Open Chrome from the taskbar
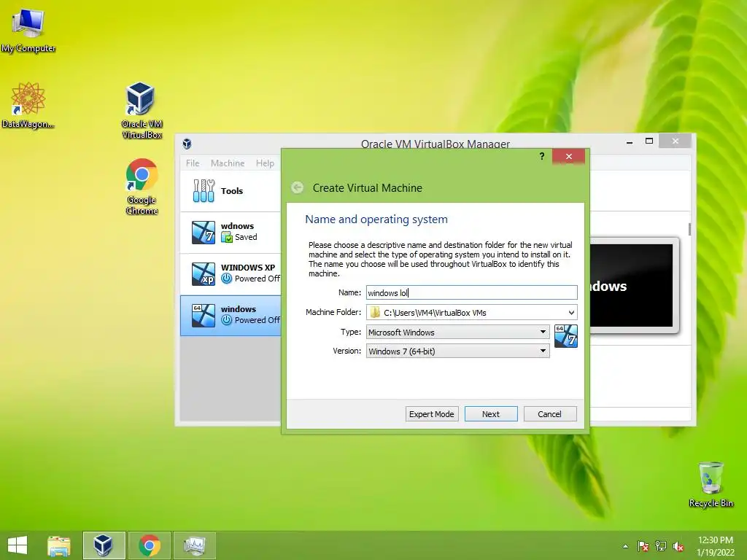Screen dimensions: 747x560 point(149,545)
